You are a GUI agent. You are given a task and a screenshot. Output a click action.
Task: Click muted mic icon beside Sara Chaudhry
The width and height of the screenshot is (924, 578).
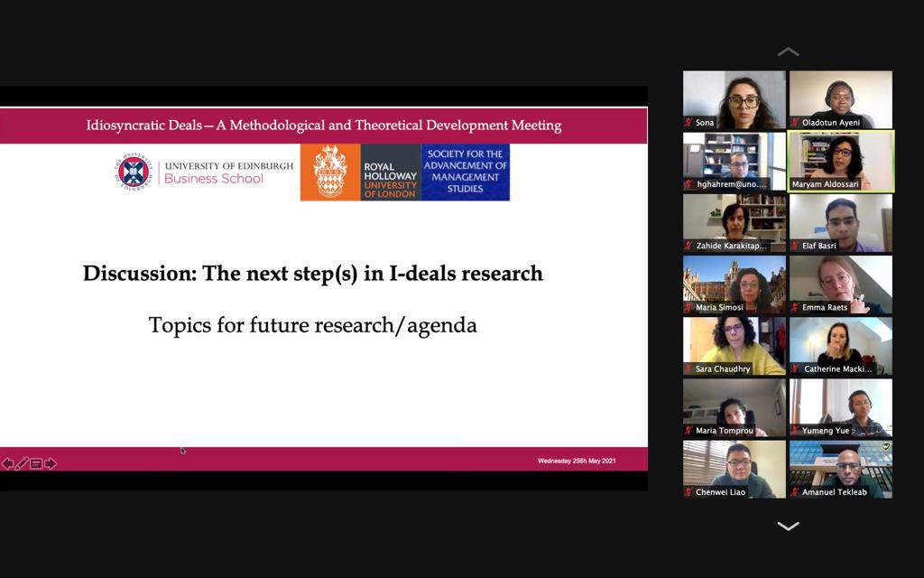tap(688, 369)
